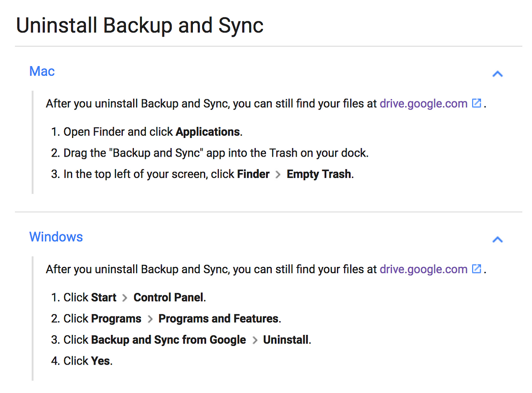Click the bold text 'Control Panel'
The height and width of the screenshot is (393, 532).
[168, 297]
